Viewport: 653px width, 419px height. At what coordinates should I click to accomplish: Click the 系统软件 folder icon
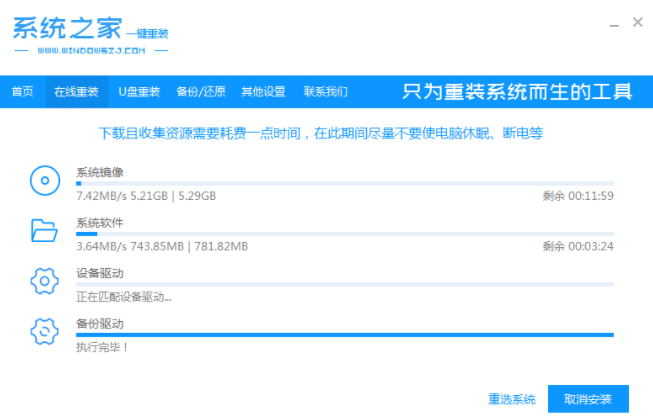(x=45, y=232)
